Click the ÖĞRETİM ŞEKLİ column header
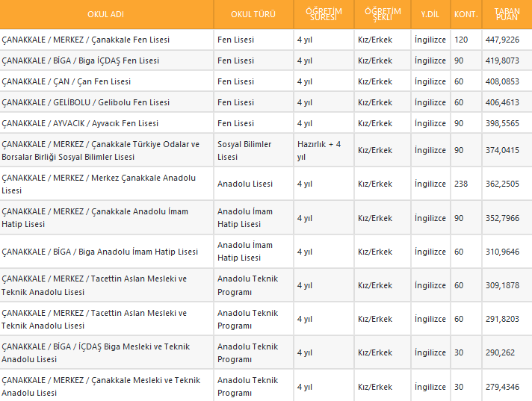The image size is (532, 401). 383,14
